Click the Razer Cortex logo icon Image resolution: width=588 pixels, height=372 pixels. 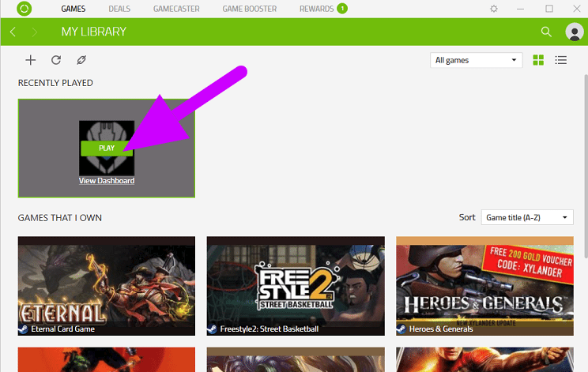(24, 9)
